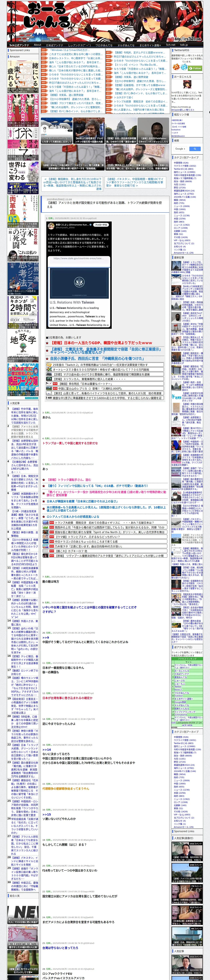This screenshot has height=980, width=210.
Task: Open the 80年ぶり財政黒字 Argentina thumbnail
Action: tap(89, 131)
